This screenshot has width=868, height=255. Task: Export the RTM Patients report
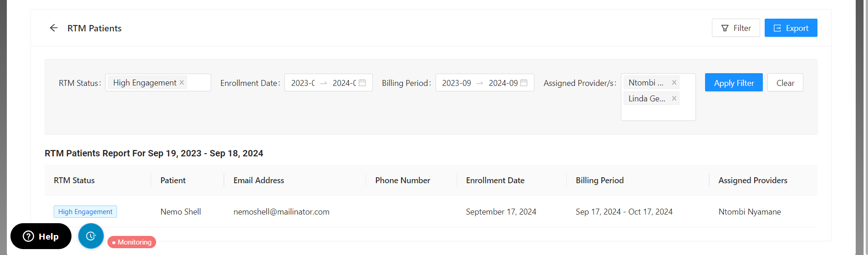pos(791,28)
